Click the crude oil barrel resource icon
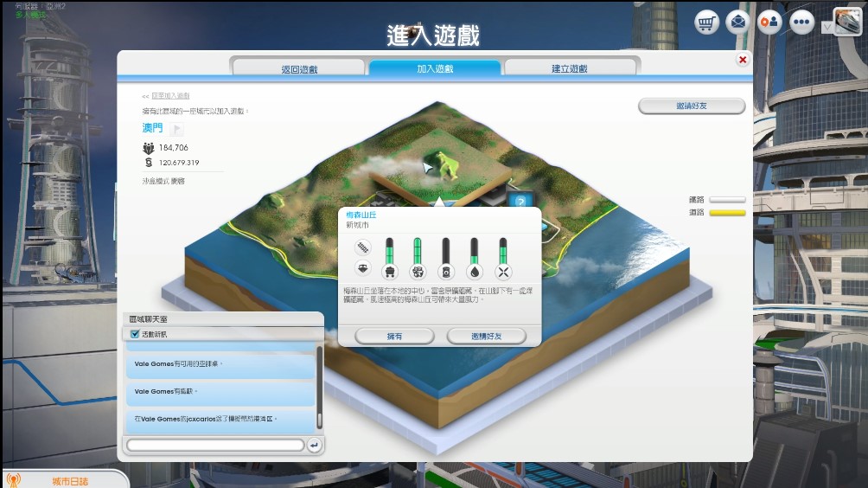The image size is (868, 488). [445, 272]
